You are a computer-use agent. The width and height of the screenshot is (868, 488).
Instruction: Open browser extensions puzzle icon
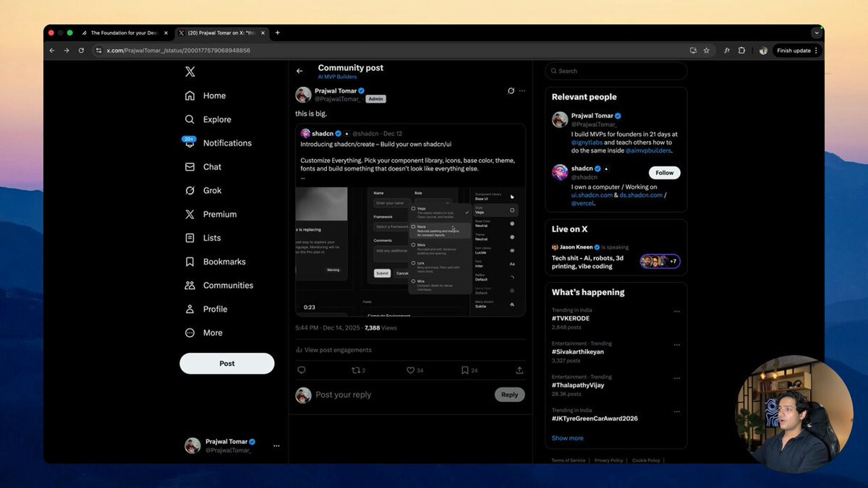point(741,51)
